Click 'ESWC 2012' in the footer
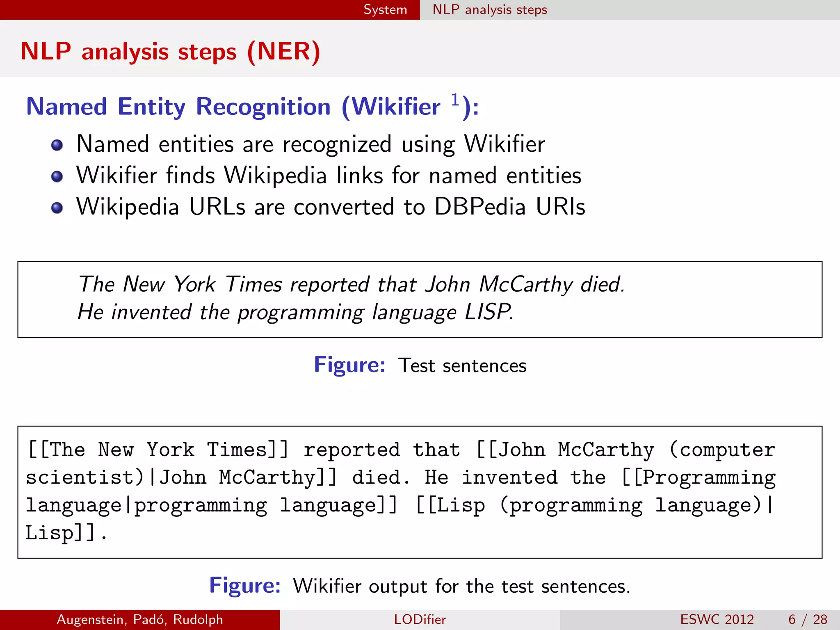Screen dimensions: 840x630 pyautogui.click(x=717, y=619)
